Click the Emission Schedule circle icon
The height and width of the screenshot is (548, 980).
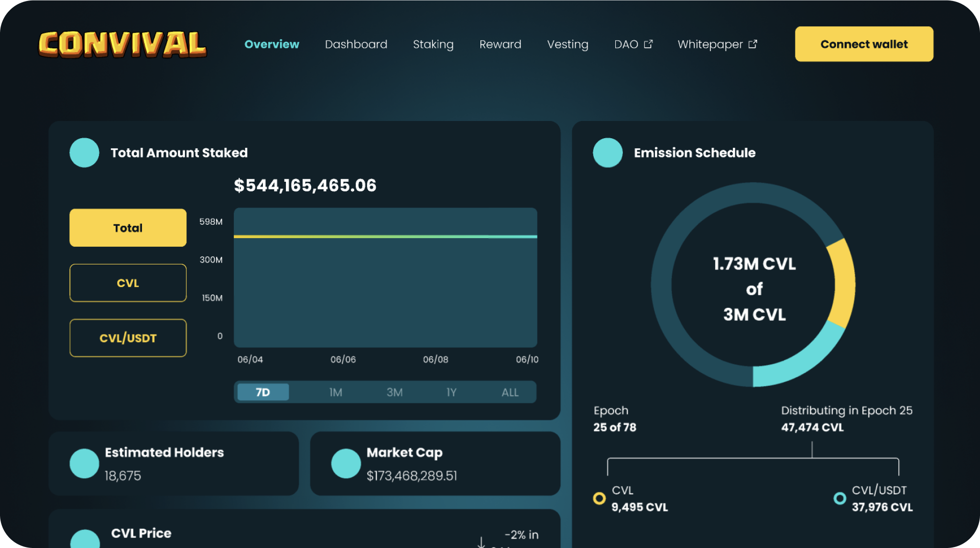click(608, 153)
